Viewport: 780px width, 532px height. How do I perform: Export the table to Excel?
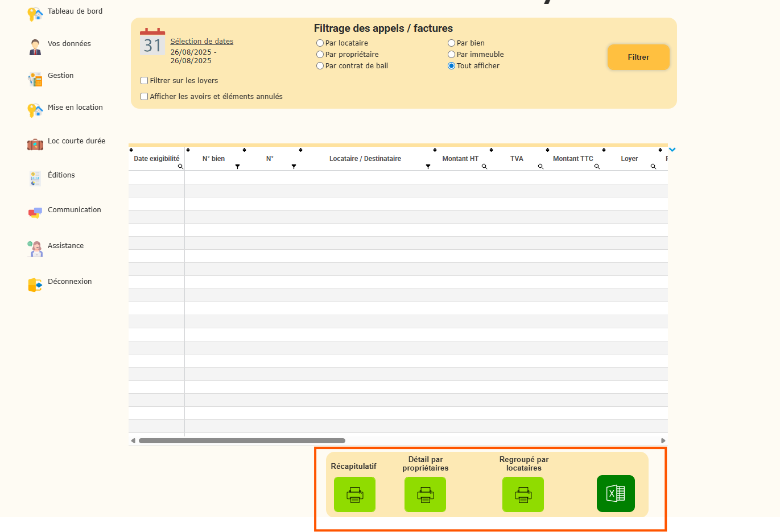pos(616,493)
